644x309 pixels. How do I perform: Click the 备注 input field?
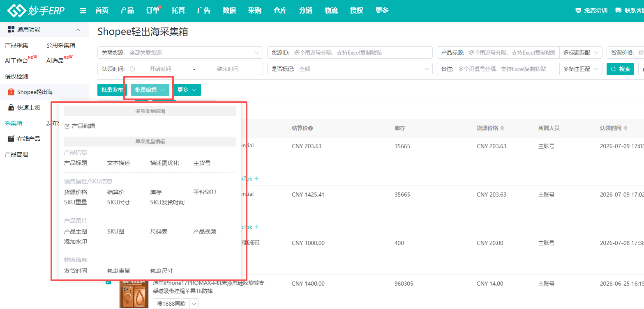click(498, 69)
